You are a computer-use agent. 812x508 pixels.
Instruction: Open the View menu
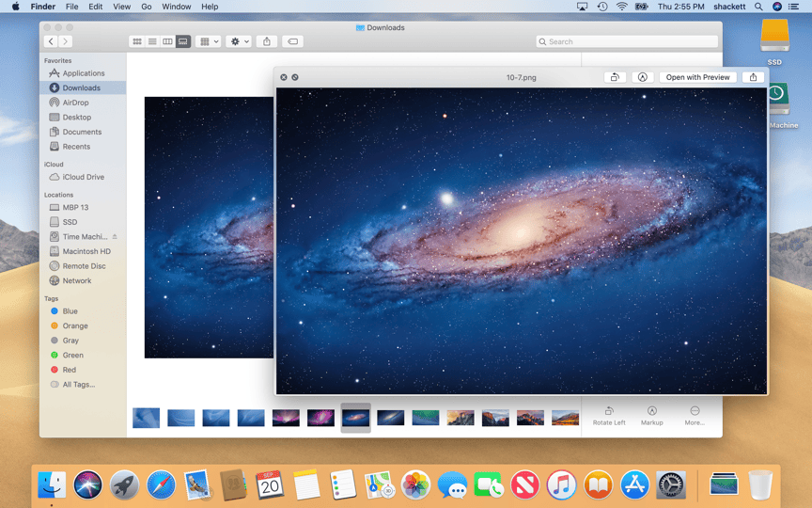click(121, 7)
